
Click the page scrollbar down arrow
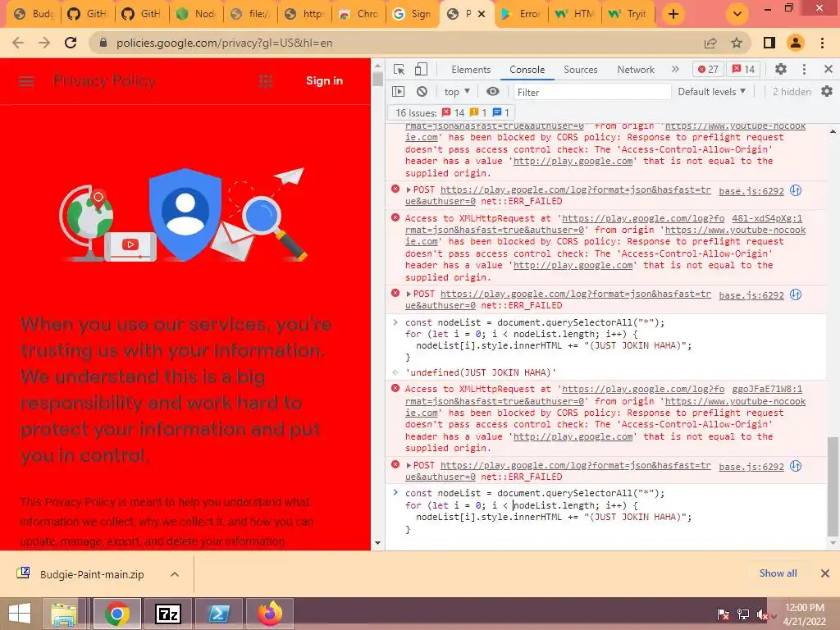click(377, 543)
